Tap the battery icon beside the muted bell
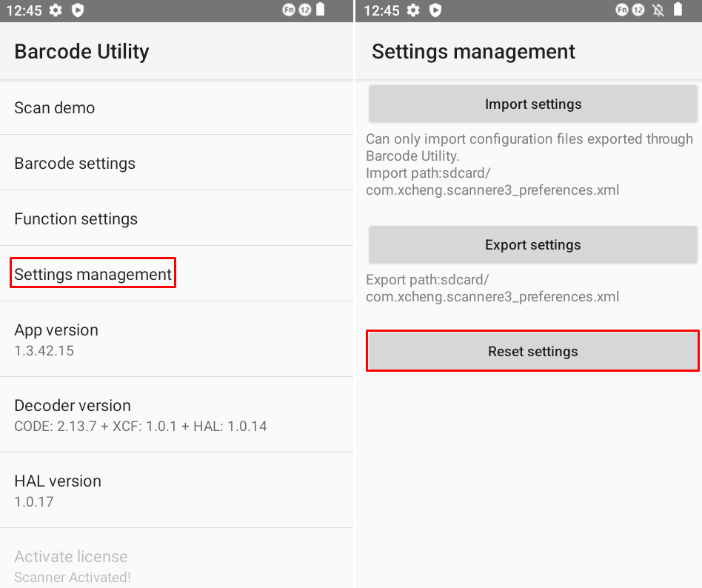 point(678,10)
